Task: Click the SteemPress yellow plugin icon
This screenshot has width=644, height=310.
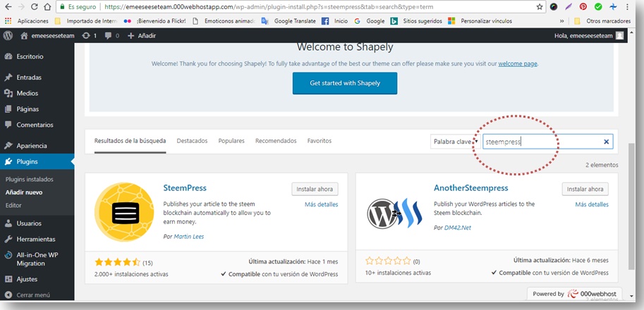Action: [124, 212]
